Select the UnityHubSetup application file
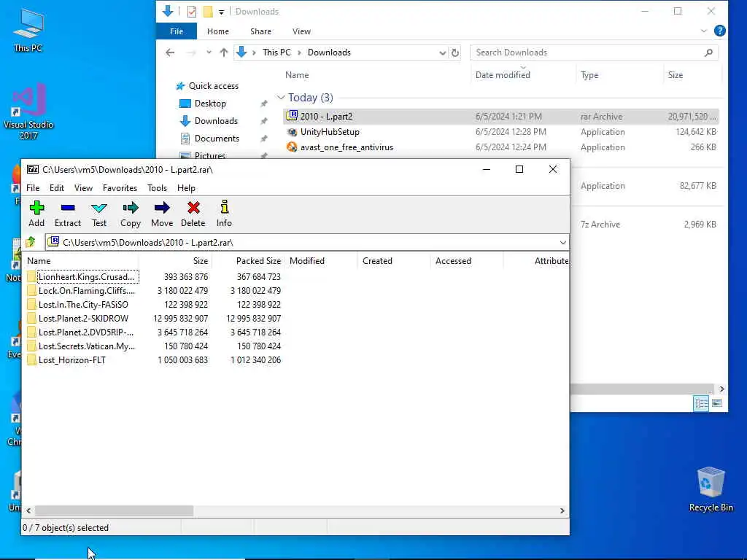 pyautogui.click(x=500, y=132)
